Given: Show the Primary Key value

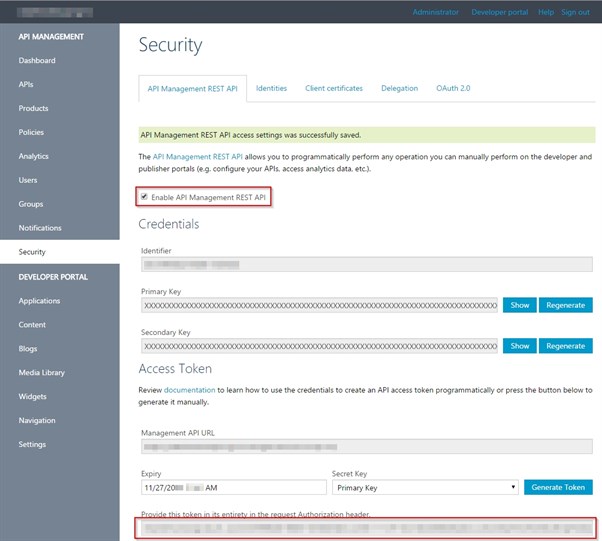Looking at the screenshot, I should tap(519, 305).
